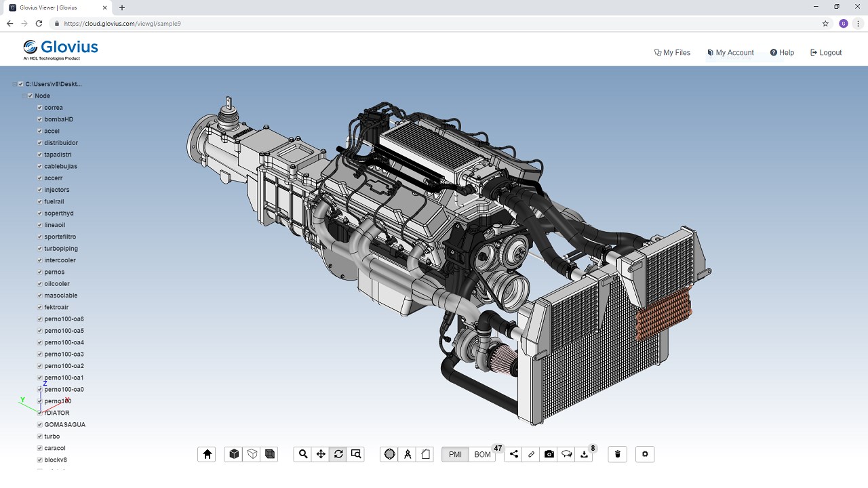The width and height of the screenshot is (868, 488).
Task: Open the My Account page
Action: [x=730, y=52]
